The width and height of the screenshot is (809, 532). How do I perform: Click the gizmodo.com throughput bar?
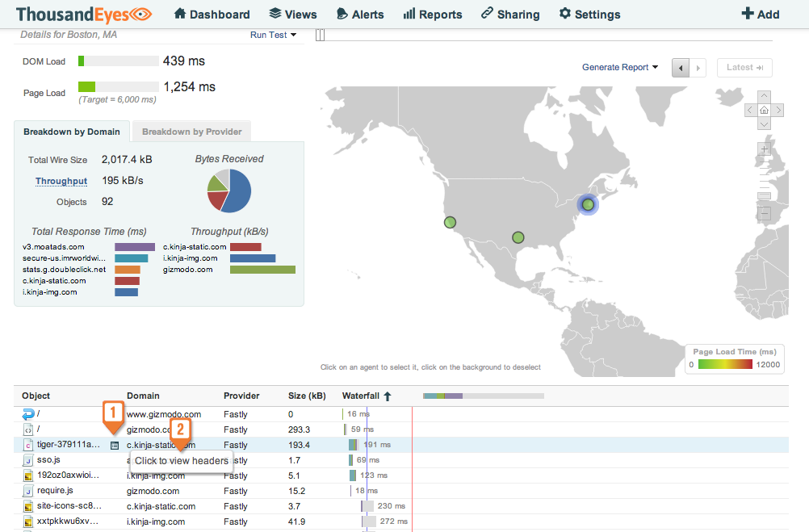coord(262,270)
